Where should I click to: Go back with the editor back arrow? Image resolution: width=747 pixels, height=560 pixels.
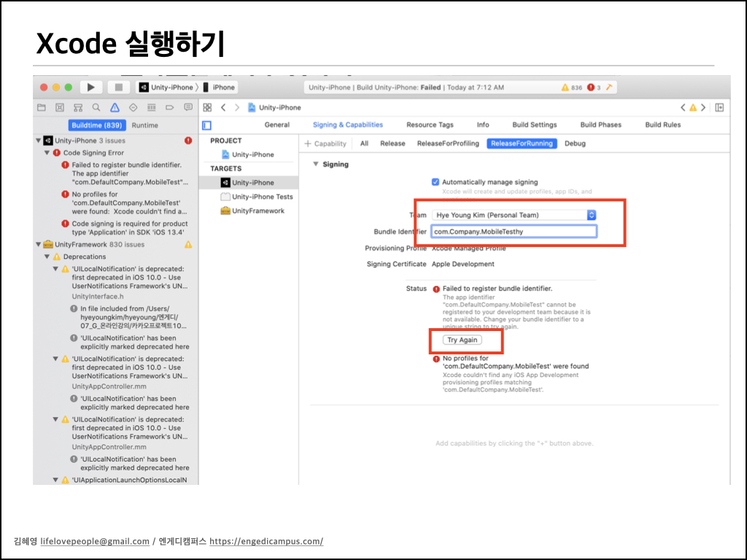click(x=223, y=108)
